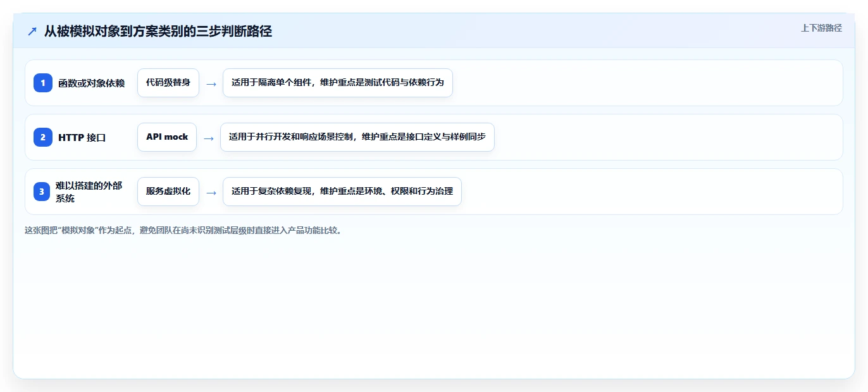The width and height of the screenshot is (868, 392).
Task: Click the diagonal arrow icon beside the title
Action: (x=32, y=31)
